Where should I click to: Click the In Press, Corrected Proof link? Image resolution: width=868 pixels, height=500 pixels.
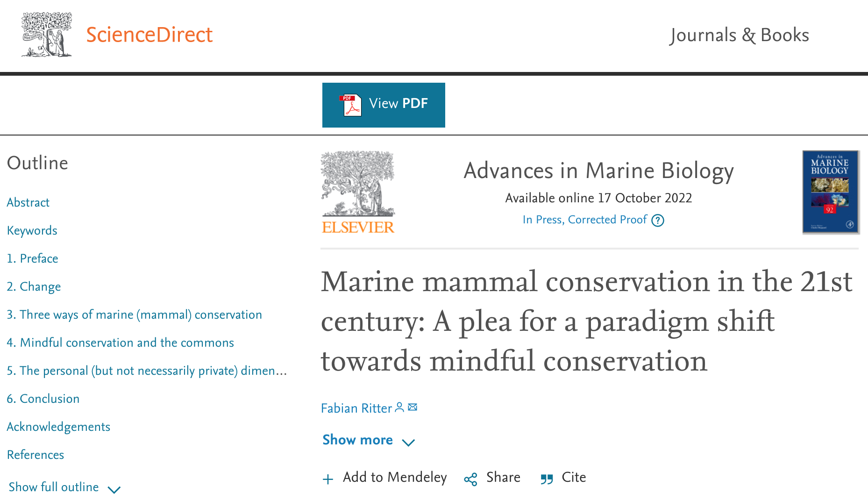pos(585,220)
